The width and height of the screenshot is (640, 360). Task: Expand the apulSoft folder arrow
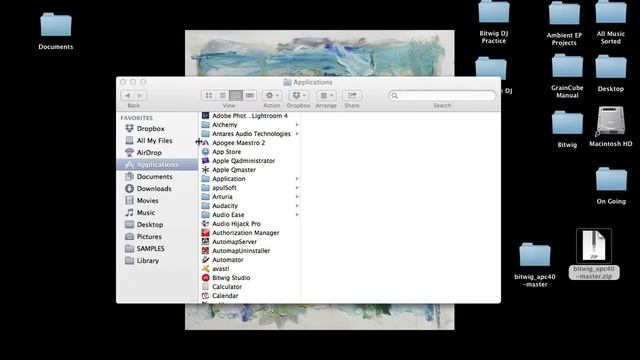pyautogui.click(x=297, y=188)
